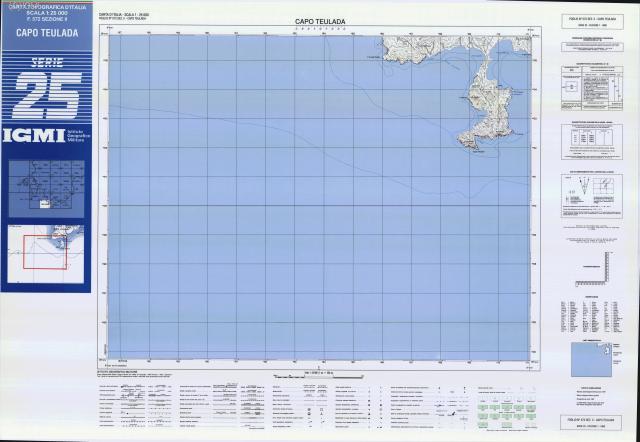Click the boxed sheet title at top right margin
This screenshot has width=640, height=442.
point(592,22)
